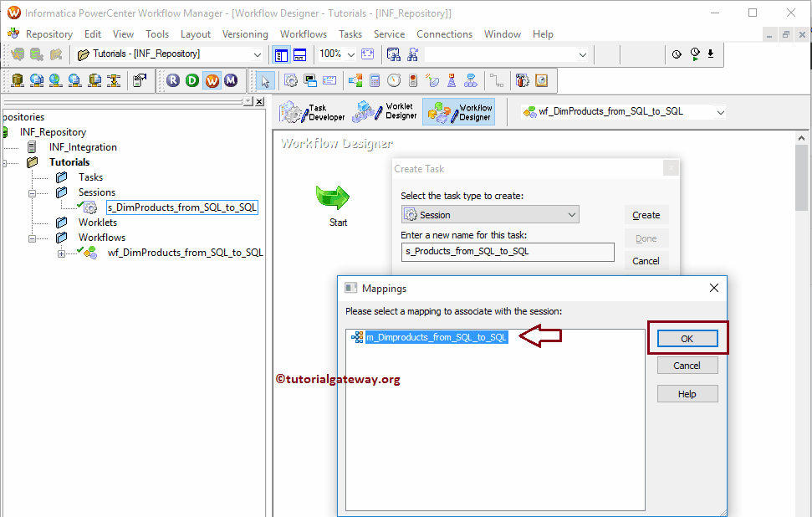The image size is (812, 517).
Task: Click the Decision task icon in the toolbar
Action: 355,81
